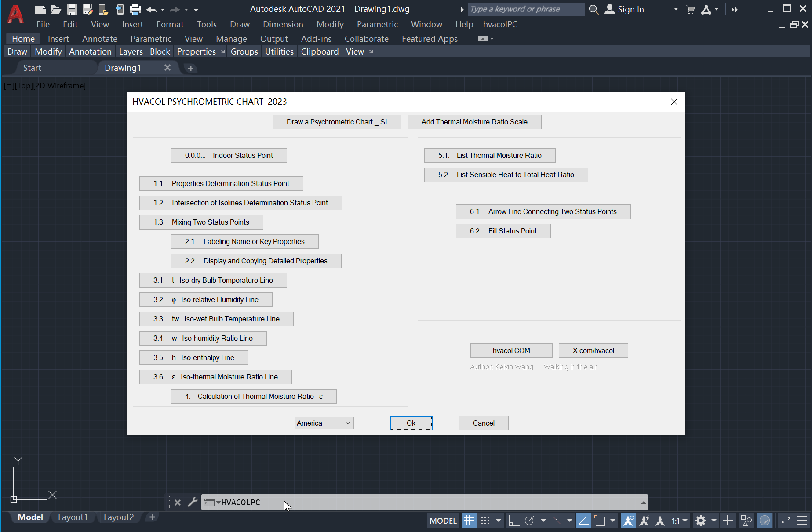
Task: Open the hvacolPC menu
Action: [x=500, y=24]
